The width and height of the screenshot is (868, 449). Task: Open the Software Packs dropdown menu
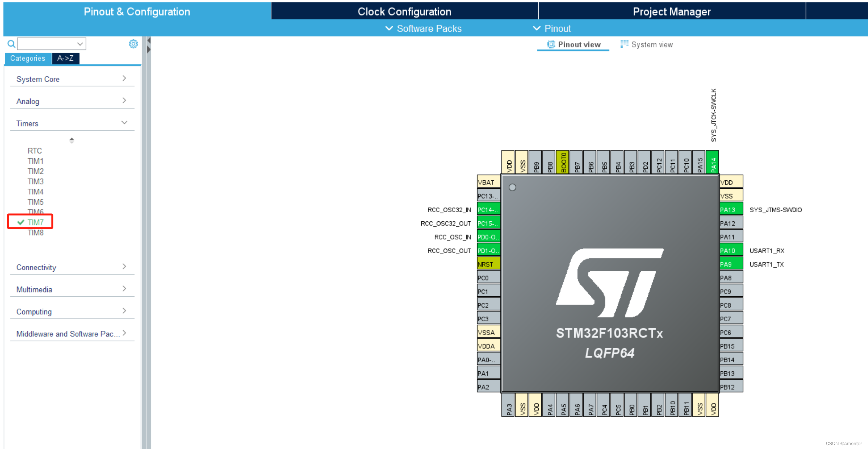(x=423, y=28)
